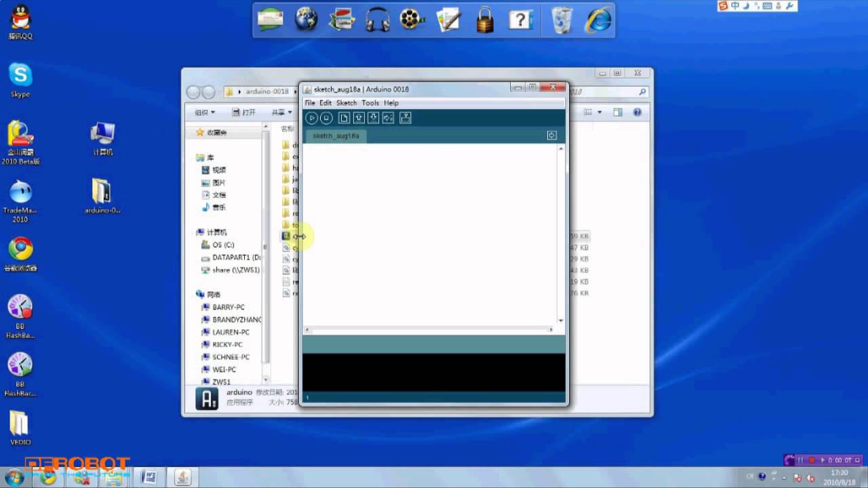Click the Upload to board icon

[x=388, y=118]
